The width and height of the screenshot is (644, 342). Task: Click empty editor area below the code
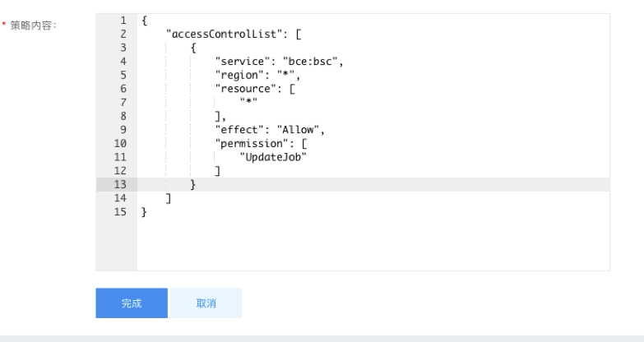click(373, 244)
